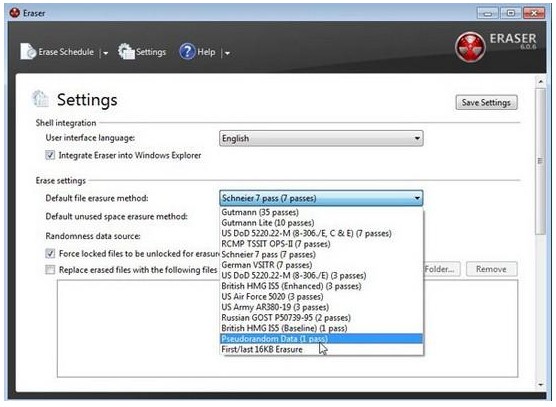Click the Settings page header icon
556x407 pixels.
pos(40,99)
